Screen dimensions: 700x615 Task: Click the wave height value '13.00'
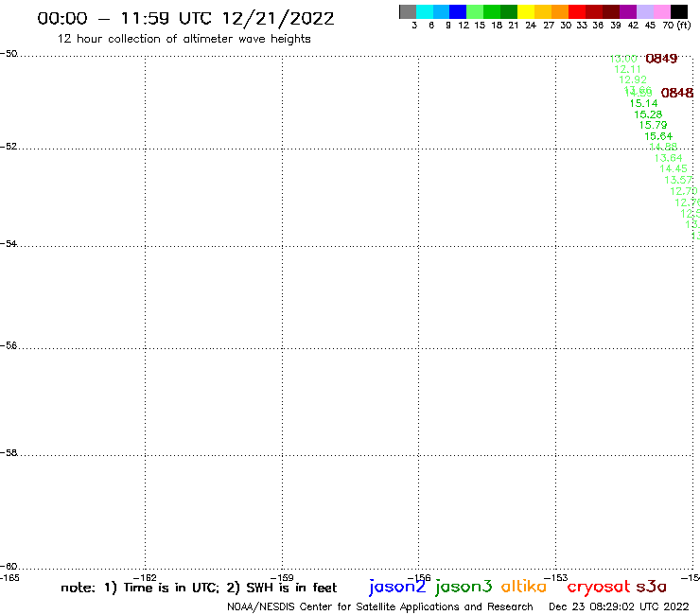623,59
